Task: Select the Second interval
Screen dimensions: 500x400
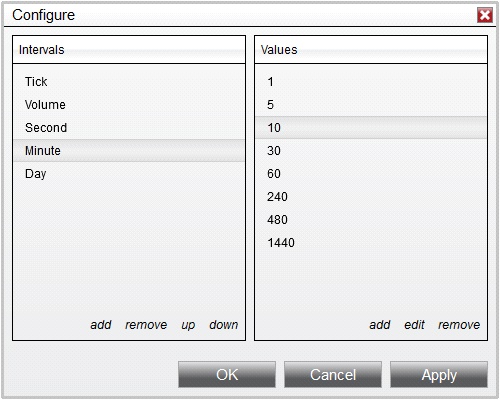Action: pyautogui.click(x=129, y=128)
